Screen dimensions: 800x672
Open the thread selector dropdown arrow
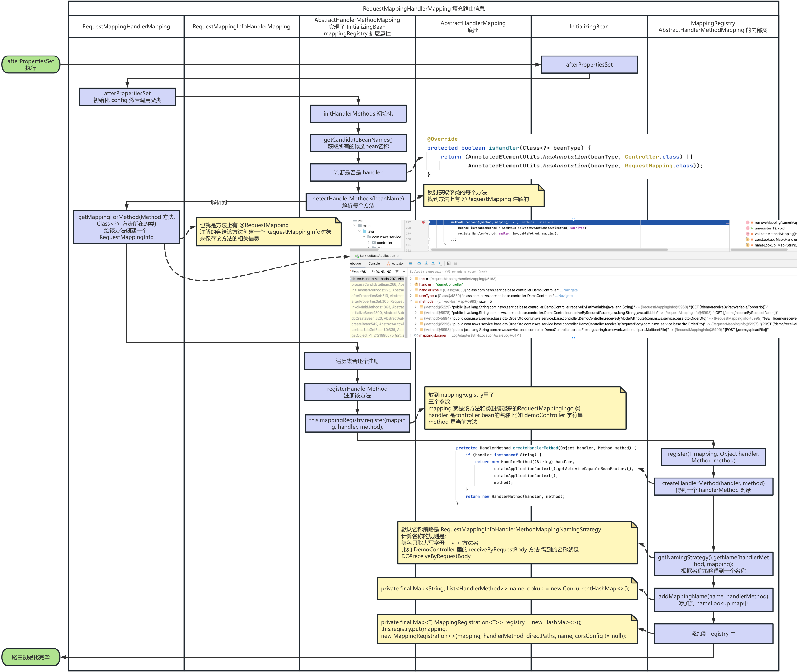pos(404,272)
